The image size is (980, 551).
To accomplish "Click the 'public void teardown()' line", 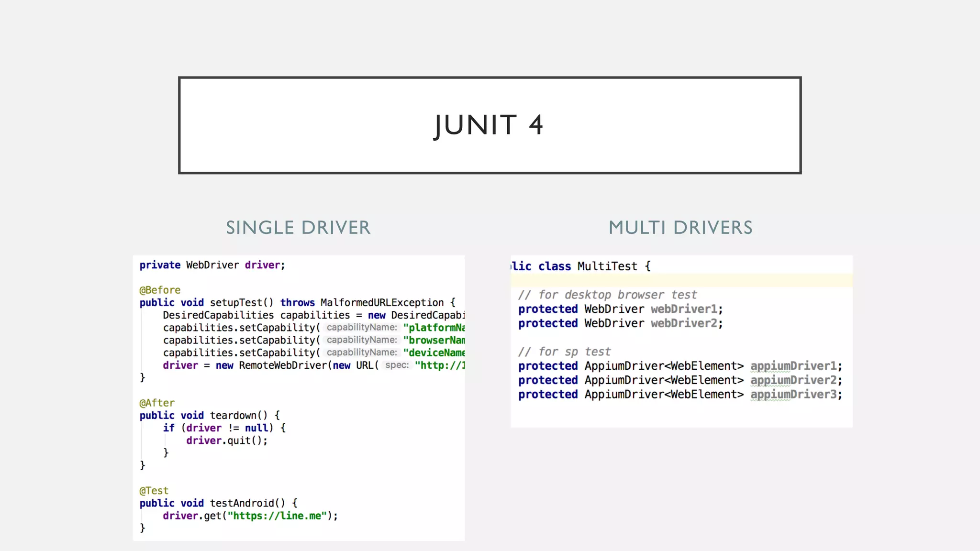I will tap(210, 415).
